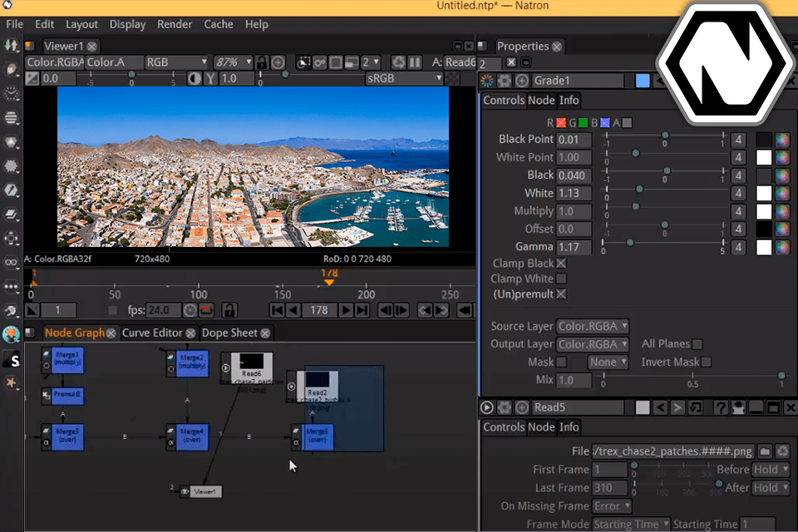The height and width of the screenshot is (532, 798).
Task: Open the On Missing Frame Error dropdown
Action: coord(612,506)
